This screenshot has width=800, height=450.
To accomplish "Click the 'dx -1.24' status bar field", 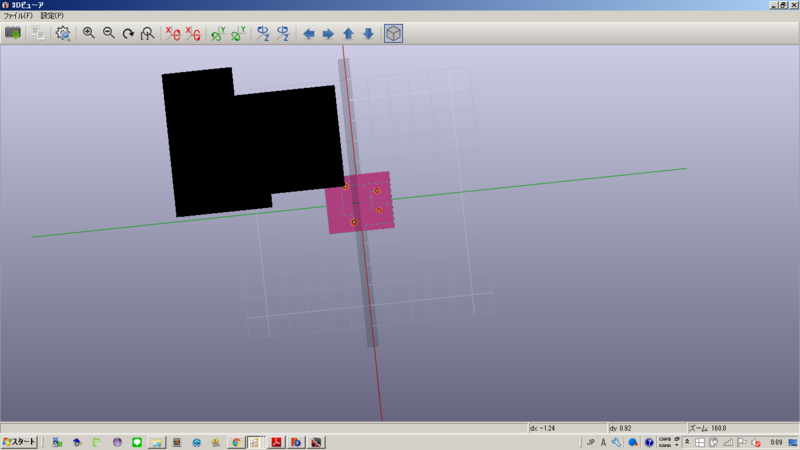I will [567, 428].
